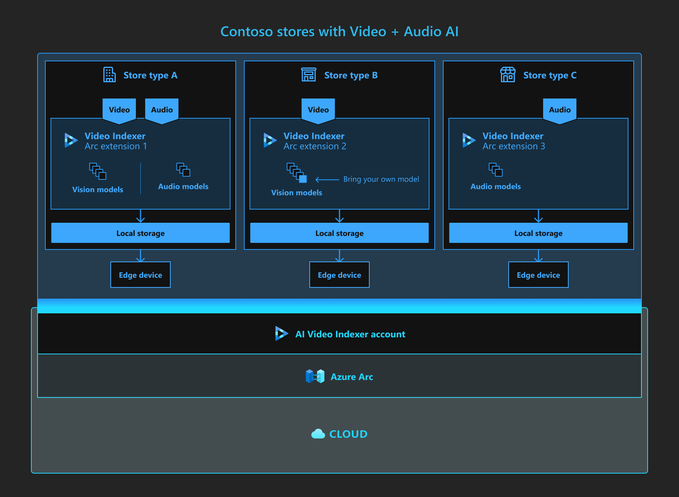Image resolution: width=679 pixels, height=497 pixels.
Task: Click the Audio models icon in Store type A
Action: tap(183, 170)
